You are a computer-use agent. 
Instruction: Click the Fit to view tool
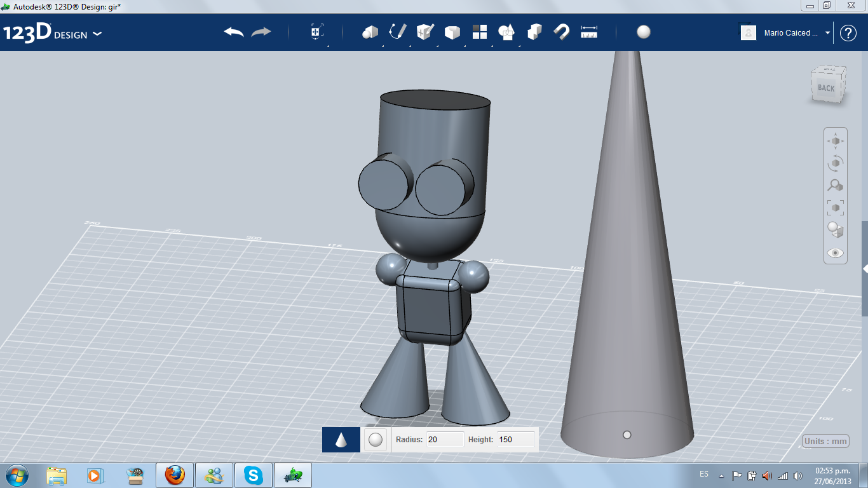[x=836, y=208]
